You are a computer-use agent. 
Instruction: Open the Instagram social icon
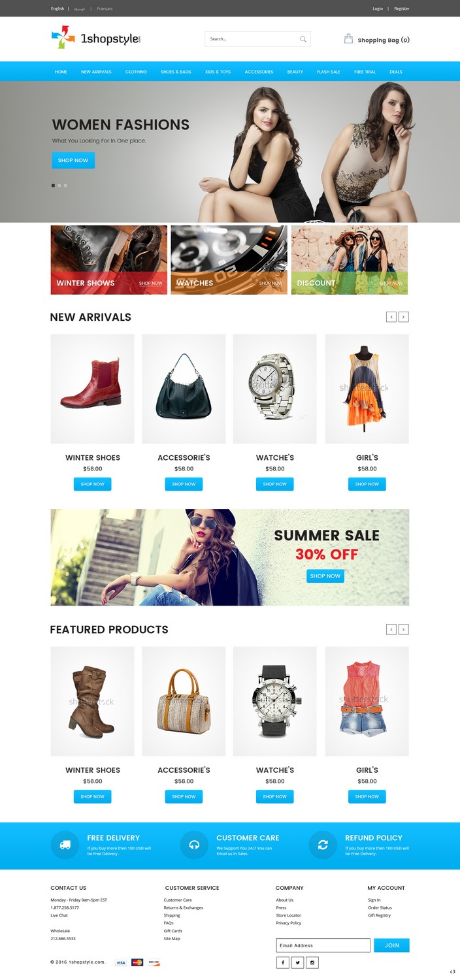pyautogui.click(x=312, y=962)
